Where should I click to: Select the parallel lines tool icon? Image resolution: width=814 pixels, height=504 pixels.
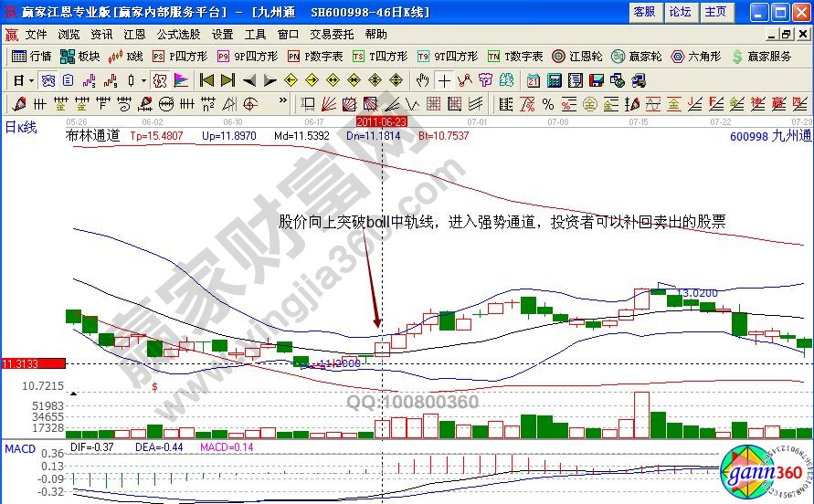(x=476, y=104)
